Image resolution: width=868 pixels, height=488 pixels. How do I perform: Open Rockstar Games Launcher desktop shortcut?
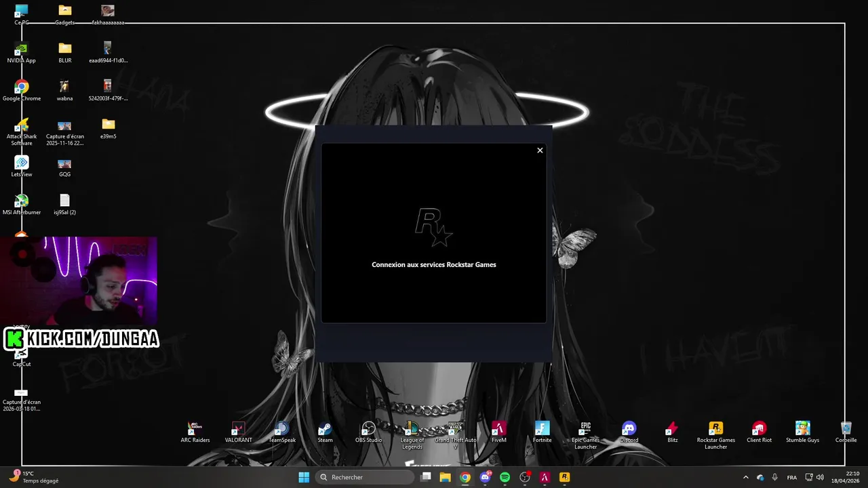(716, 436)
